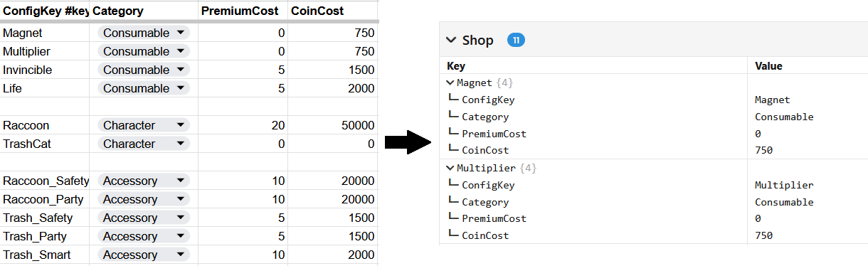Select the CoinCost column header
Screen dimensions: 868x266
(332, 11)
